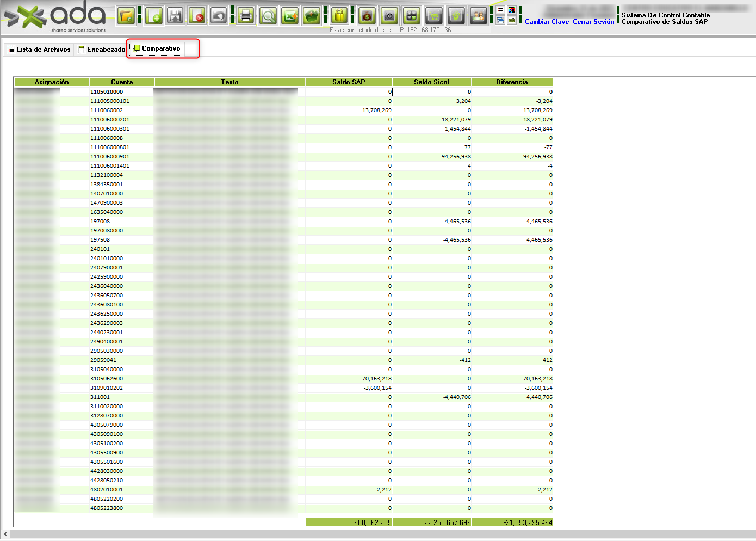Click the delete document icon with red X

coord(197,16)
